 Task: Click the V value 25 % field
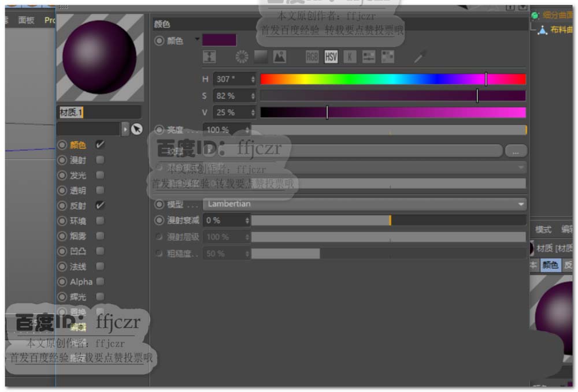tap(231, 112)
